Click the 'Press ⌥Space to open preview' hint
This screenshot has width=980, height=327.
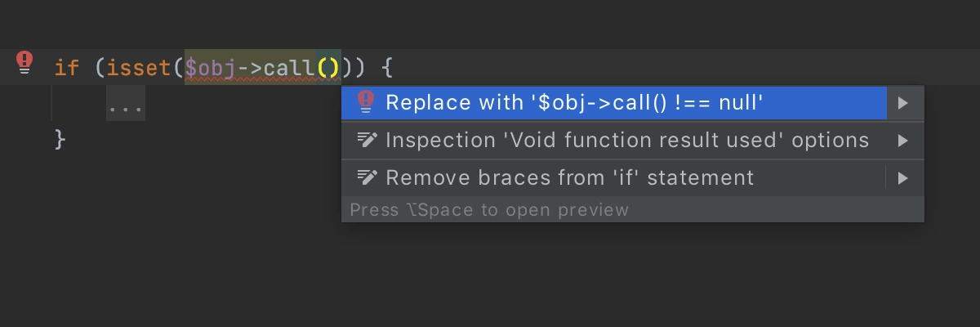(489, 210)
